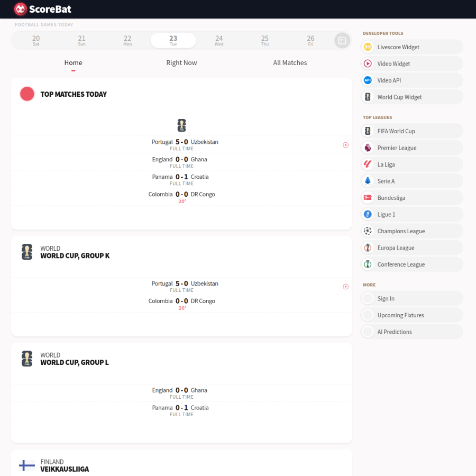The width and height of the screenshot is (476, 476).
Task: Click the Finland flag icon
Action: click(x=27, y=465)
